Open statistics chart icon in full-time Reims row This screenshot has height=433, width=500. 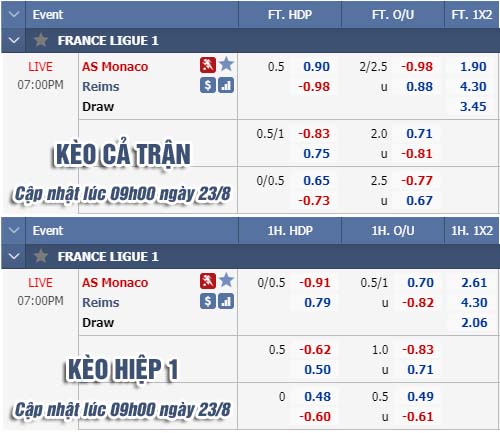tap(226, 85)
